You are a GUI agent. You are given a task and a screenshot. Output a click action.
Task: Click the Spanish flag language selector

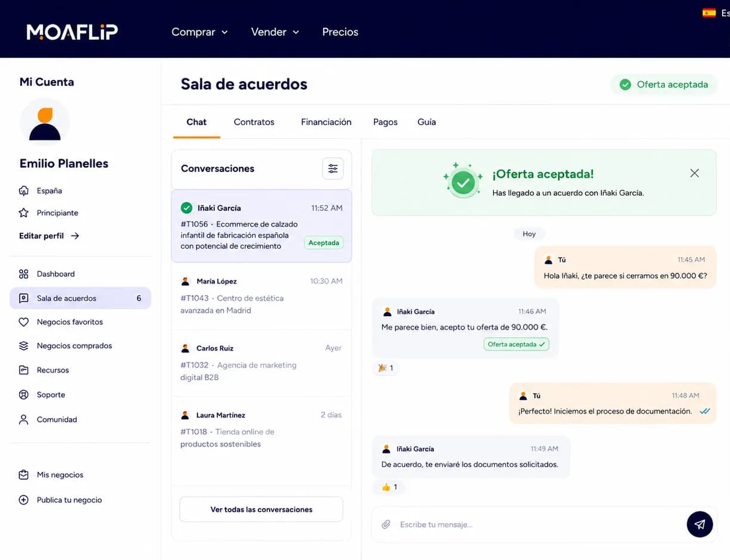point(709,13)
